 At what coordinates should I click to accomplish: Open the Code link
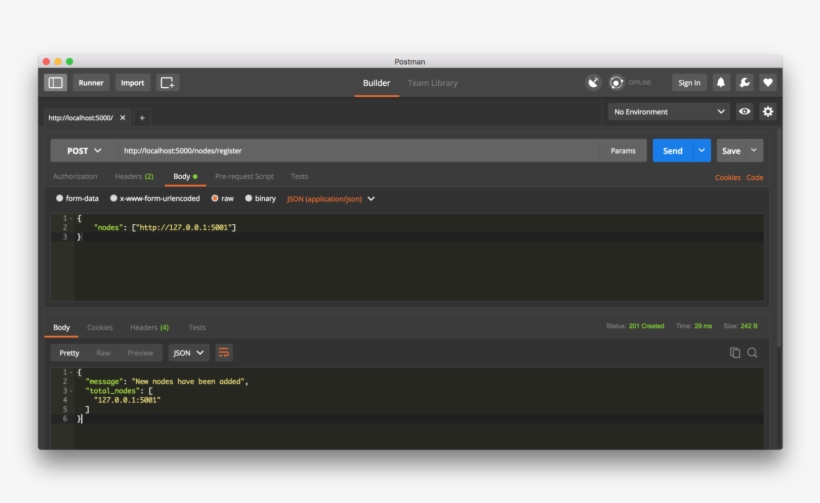(x=755, y=177)
